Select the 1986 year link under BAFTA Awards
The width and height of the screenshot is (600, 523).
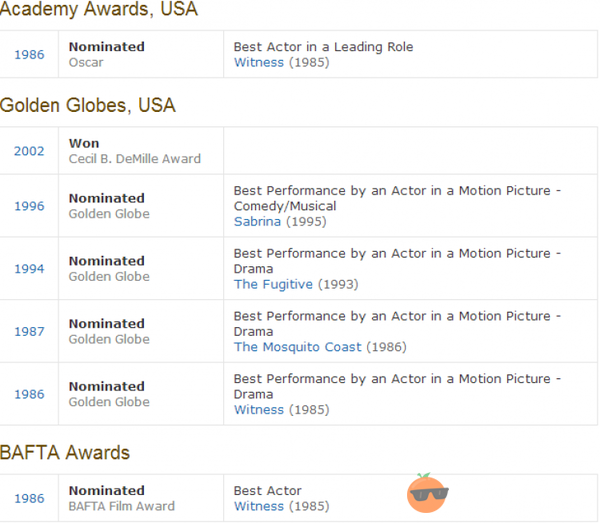[x=29, y=498]
